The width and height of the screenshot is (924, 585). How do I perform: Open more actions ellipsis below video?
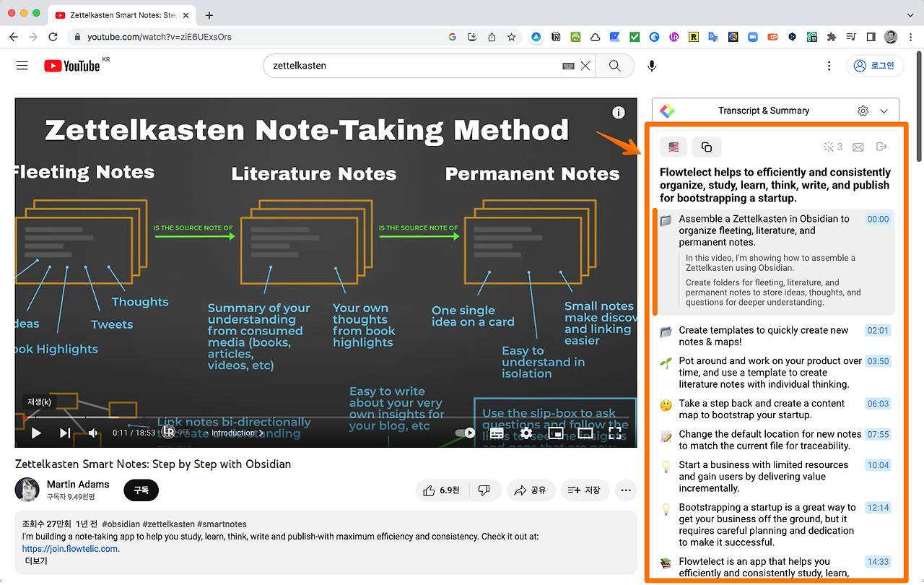(x=626, y=490)
